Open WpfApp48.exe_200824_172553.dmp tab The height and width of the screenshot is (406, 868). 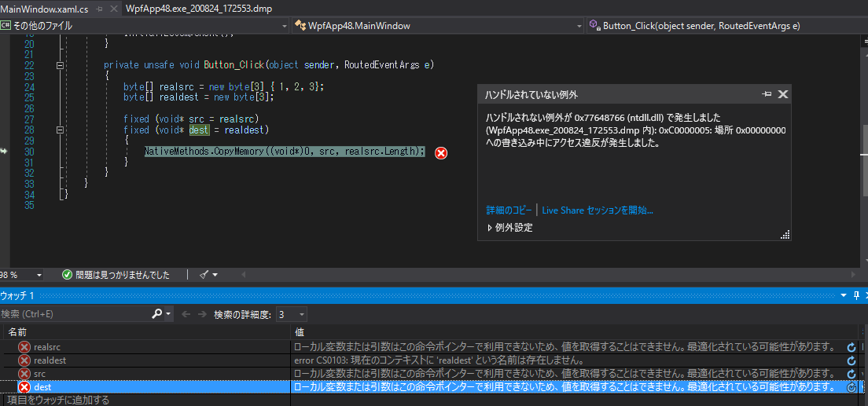(199, 9)
